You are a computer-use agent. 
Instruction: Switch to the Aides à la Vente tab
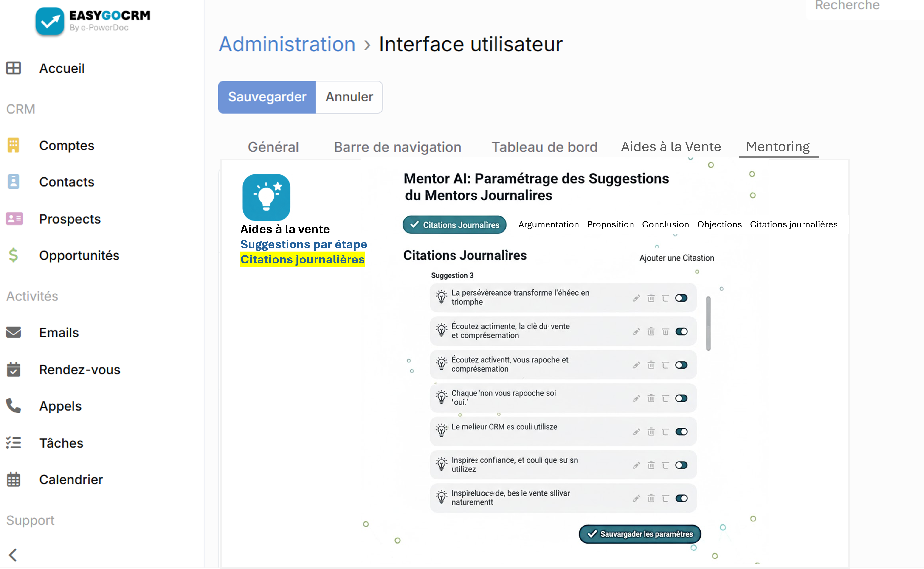pos(671,146)
